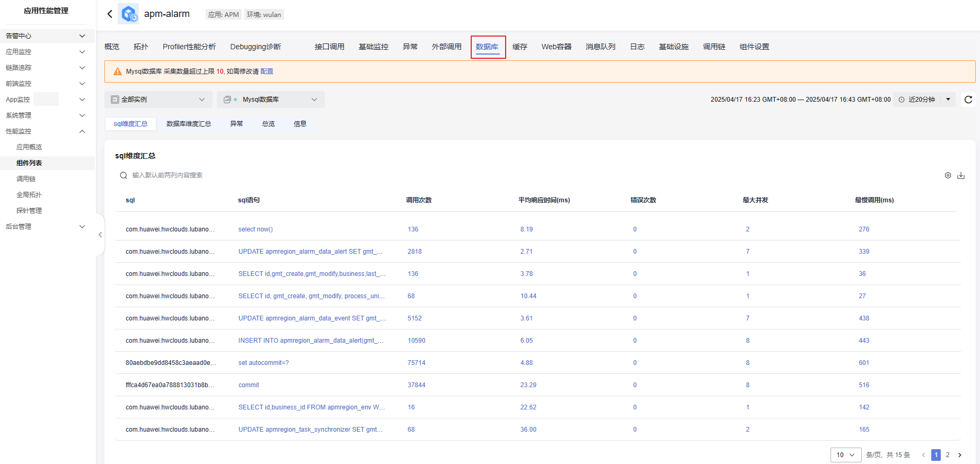The image size is (980, 464).
Task: Click call count 75714
Action: click(417, 363)
